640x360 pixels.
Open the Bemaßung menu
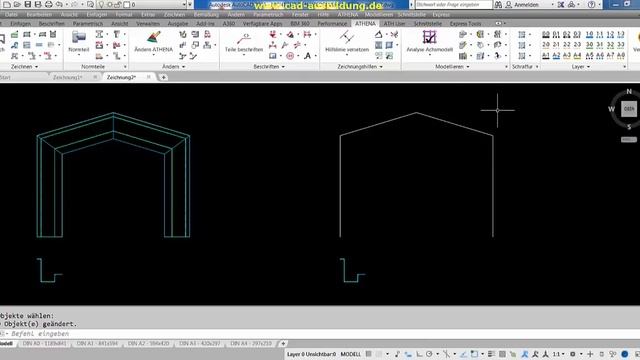pyautogui.click(x=206, y=15)
